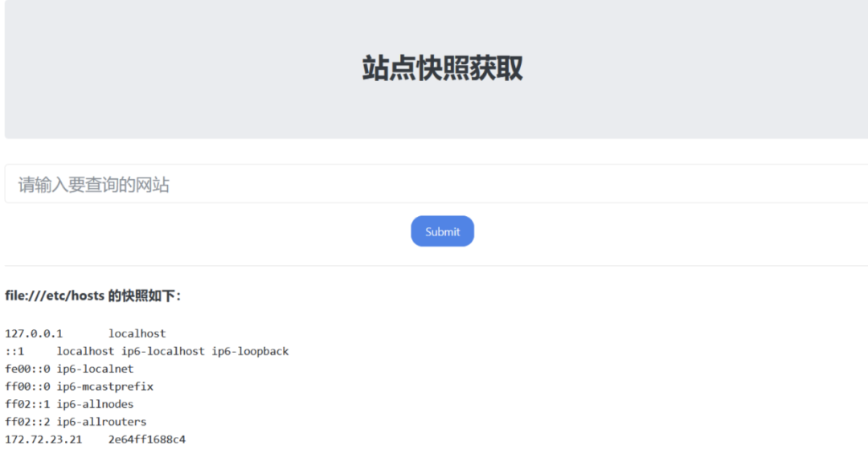The height and width of the screenshot is (449, 868).
Task: Click the ff02::1 ip6-allnodes line
Action: (69, 404)
